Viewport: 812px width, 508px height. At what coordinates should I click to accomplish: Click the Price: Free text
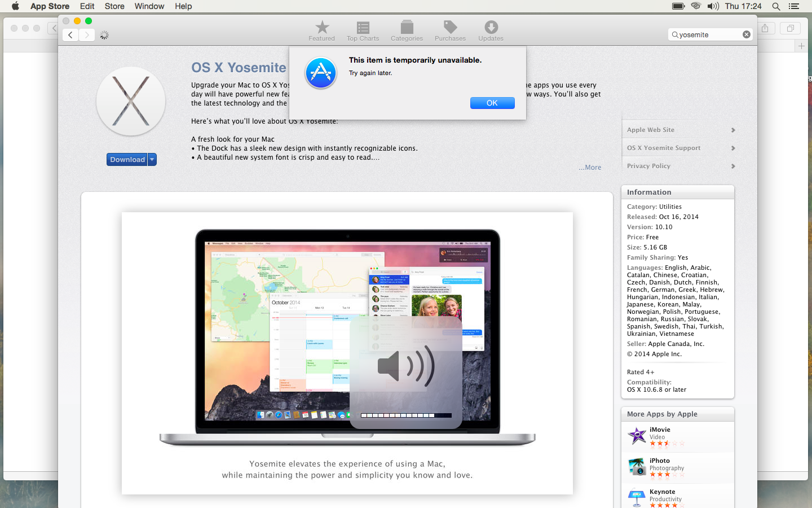pyautogui.click(x=643, y=237)
